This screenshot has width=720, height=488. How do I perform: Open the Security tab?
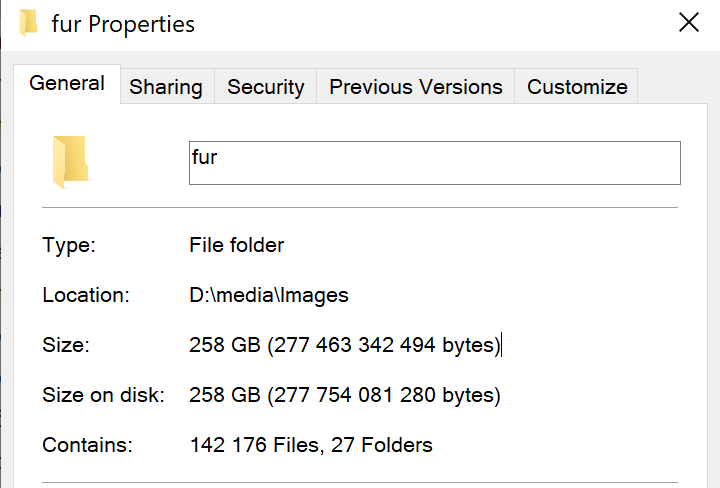(265, 87)
